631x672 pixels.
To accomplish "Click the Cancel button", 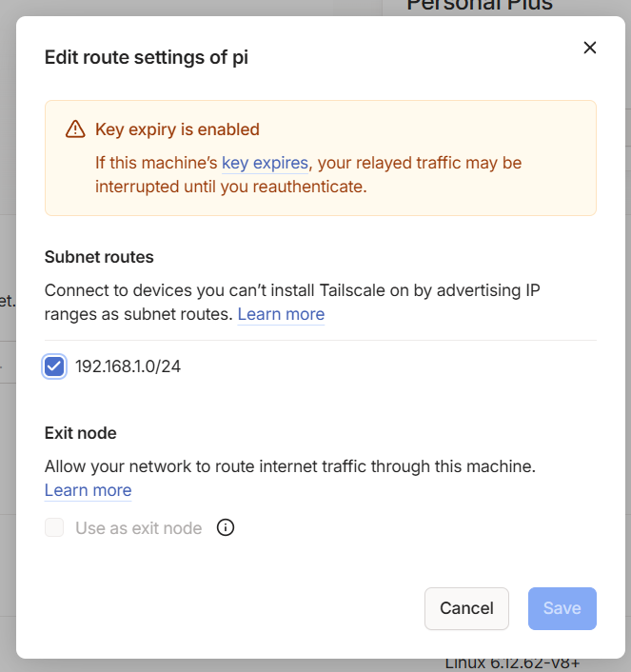I will click(x=466, y=608).
